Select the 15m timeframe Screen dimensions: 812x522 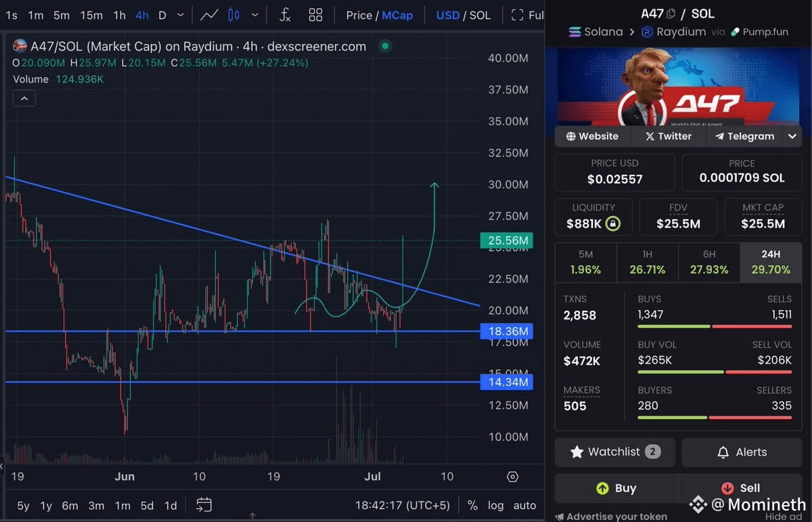pyautogui.click(x=91, y=15)
